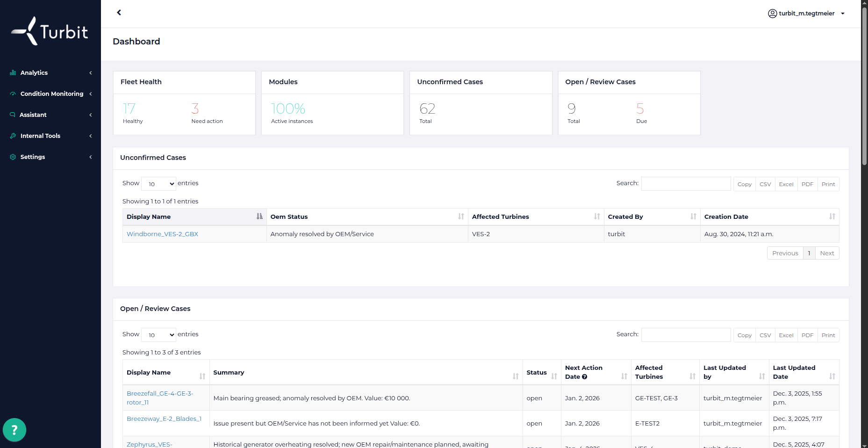
Task: Click the Open / Review Cases search field
Action: [686, 335]
